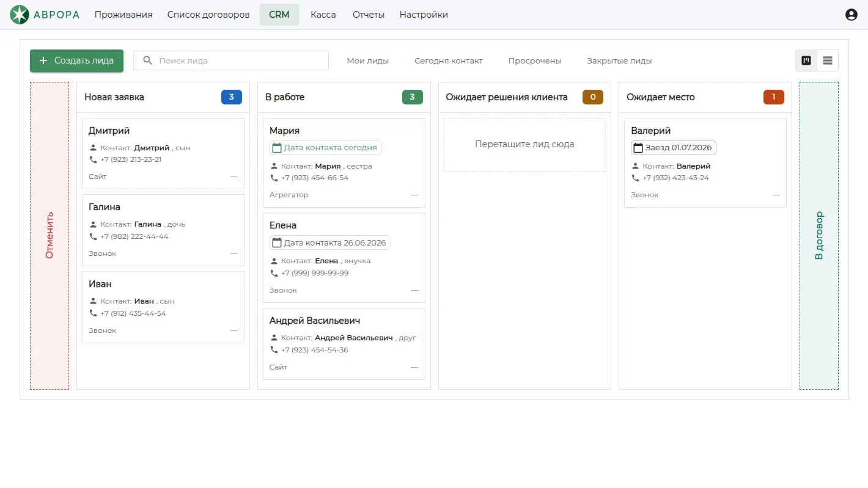Switch to list view icon
Screen dimensions: 868x488
pos(828,60)
